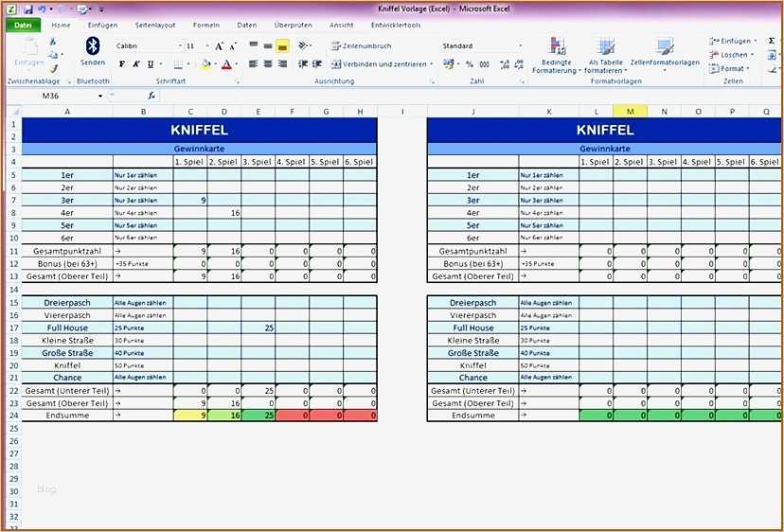
Task: Open the Zellen Format dropdown
Action: pos(730,68)
